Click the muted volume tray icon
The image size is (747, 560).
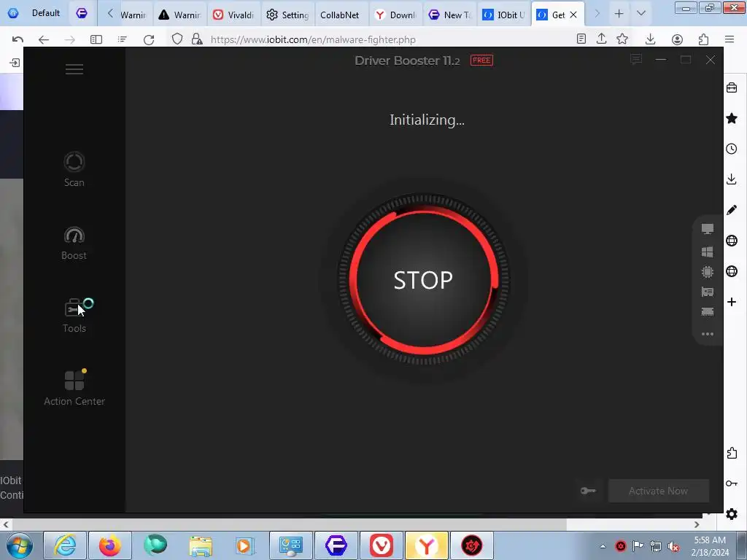(673, 546)
